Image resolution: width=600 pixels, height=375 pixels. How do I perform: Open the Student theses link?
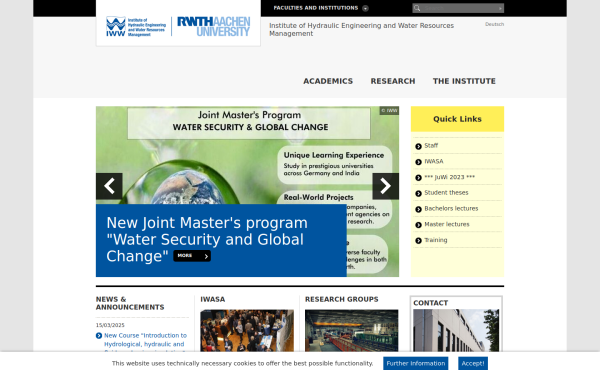pos(446,192)
